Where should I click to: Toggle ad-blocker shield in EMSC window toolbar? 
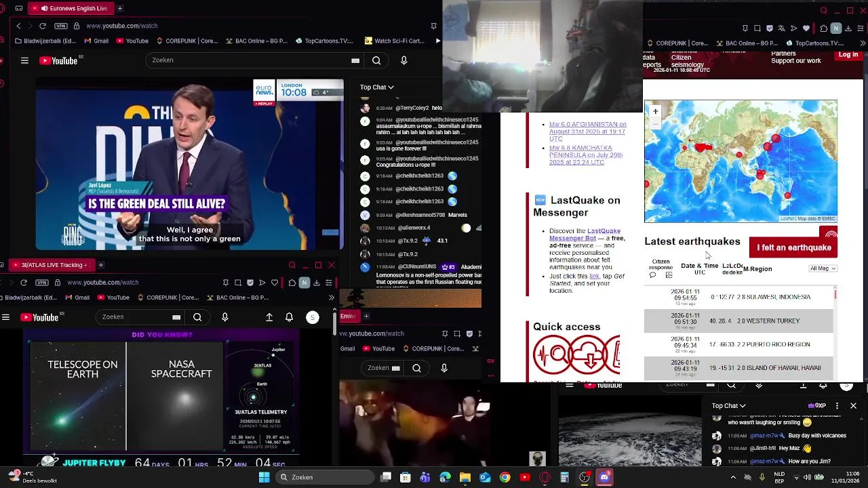click(x=769, y=28)
